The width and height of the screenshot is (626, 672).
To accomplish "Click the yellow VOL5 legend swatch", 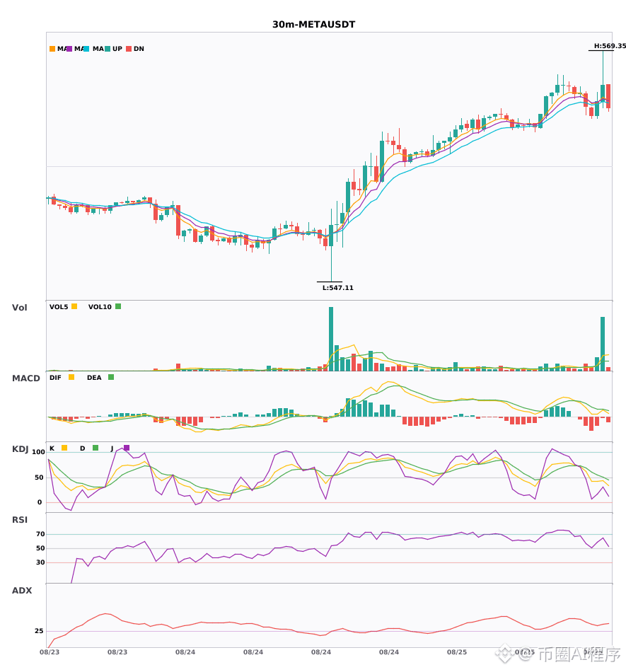I will (x=74, y=306).
